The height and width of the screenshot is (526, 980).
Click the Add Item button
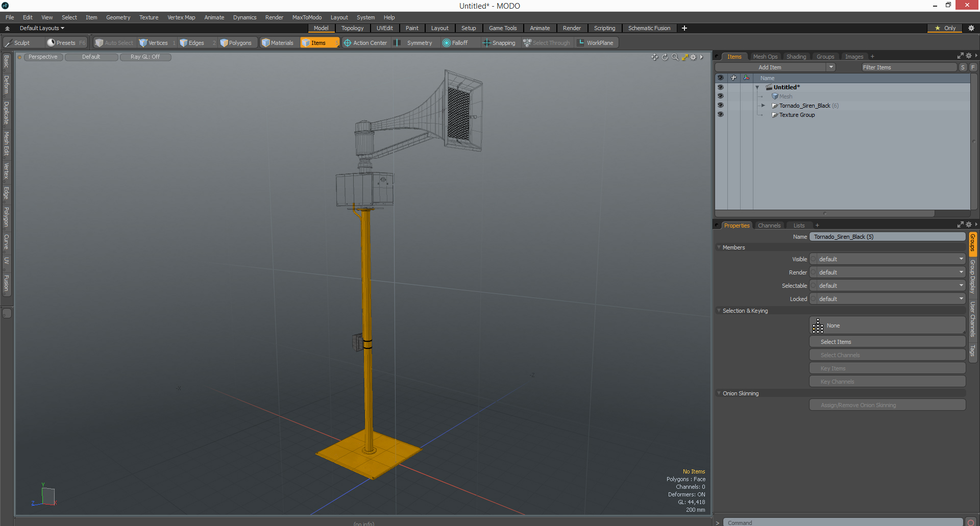tap(770, 67)
